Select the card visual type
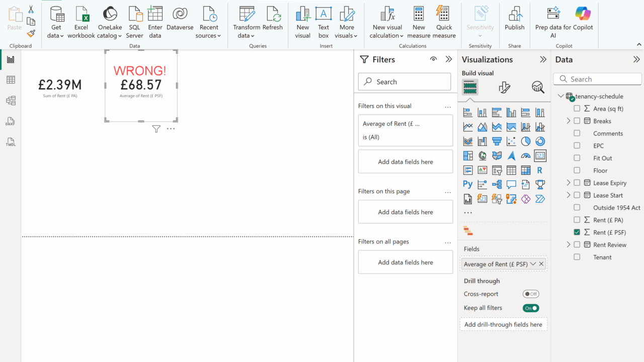The width and height of the screenshot is (644, 362). pyautogui.click(x=540, y=156)
